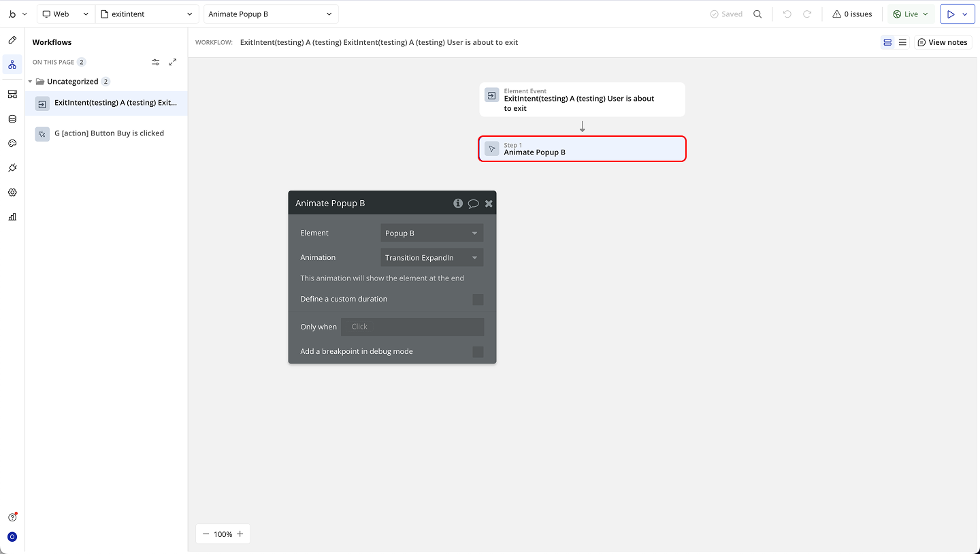
Task: Enable Define a custom duration checkbox
Action: [478, 299]
